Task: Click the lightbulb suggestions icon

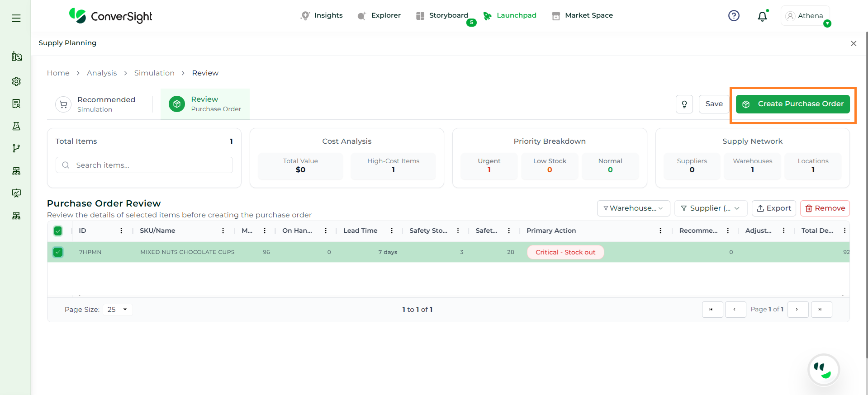Action: point(684,104)
